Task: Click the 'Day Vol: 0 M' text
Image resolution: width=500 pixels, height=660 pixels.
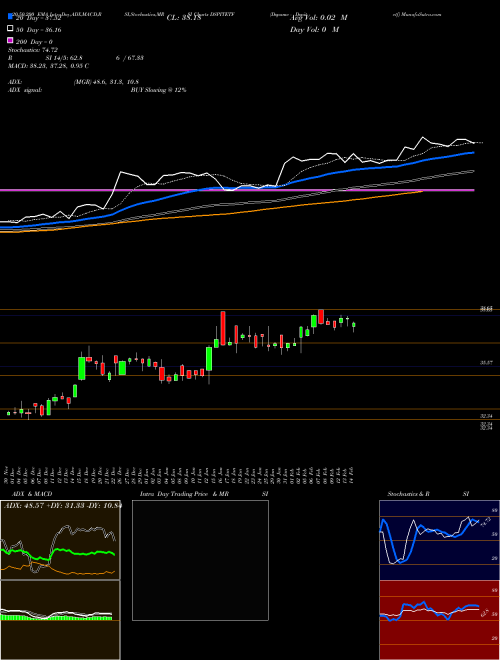Action: click(x=314, y=29)
